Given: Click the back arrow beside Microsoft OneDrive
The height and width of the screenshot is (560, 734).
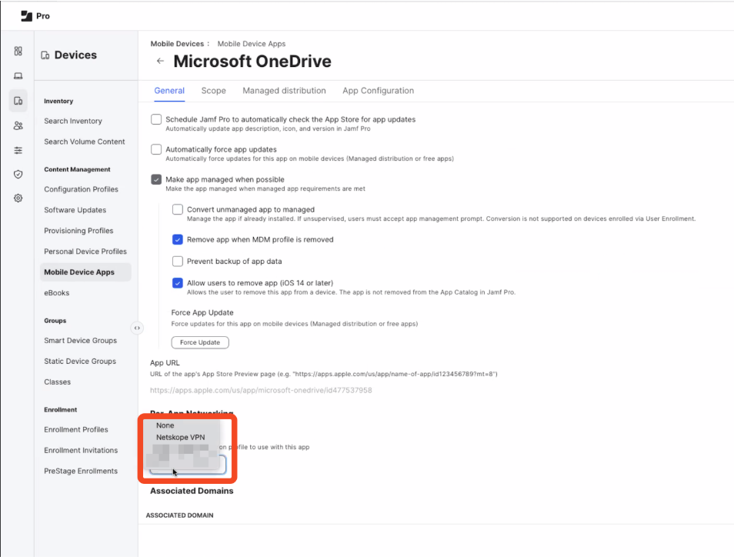Looking at the screenshot, I should 160,61.
